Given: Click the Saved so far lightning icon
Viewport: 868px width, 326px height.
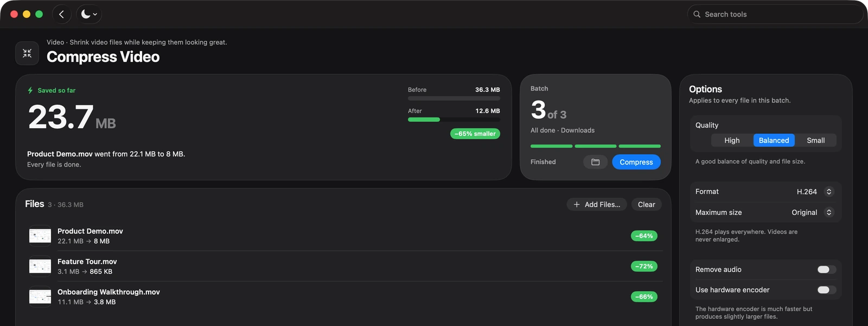Looking at the screenshot, I should tap(30, 90).
